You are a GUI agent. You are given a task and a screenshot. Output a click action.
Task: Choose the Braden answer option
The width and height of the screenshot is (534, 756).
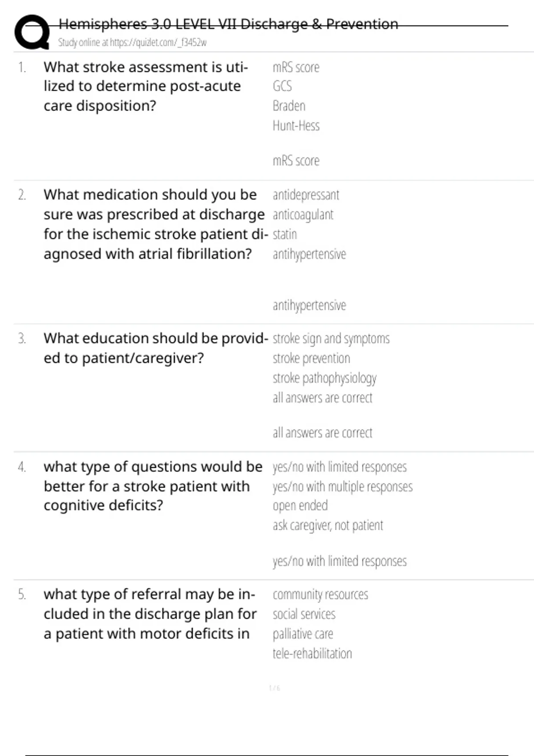(x=289, y=106)
